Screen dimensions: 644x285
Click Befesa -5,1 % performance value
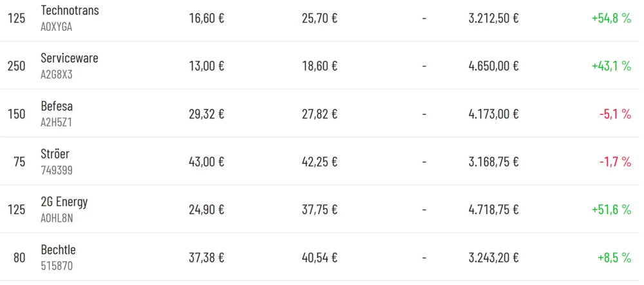pyautogui.click(x=614, y=114)
